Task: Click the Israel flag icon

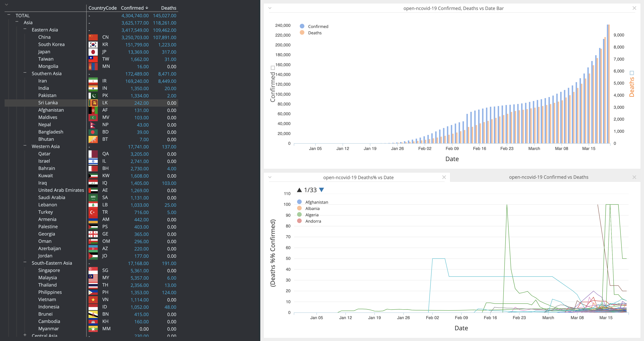Action: click(x=93, y=161)
